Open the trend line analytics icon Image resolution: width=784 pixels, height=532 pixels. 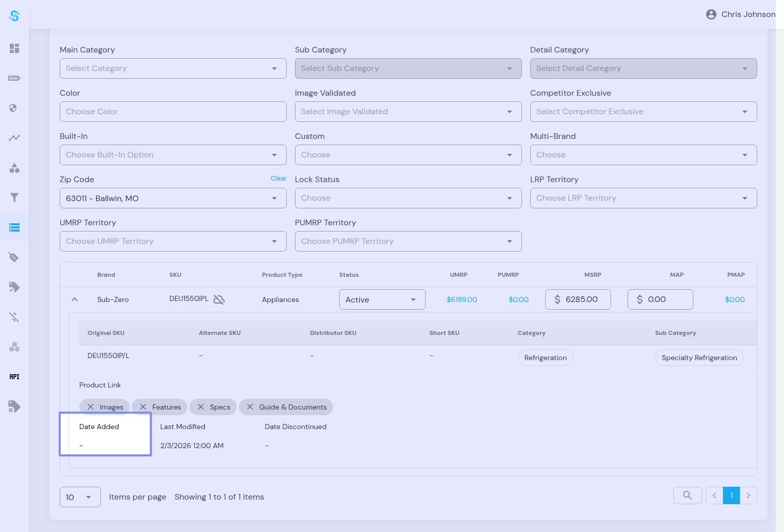14,138
